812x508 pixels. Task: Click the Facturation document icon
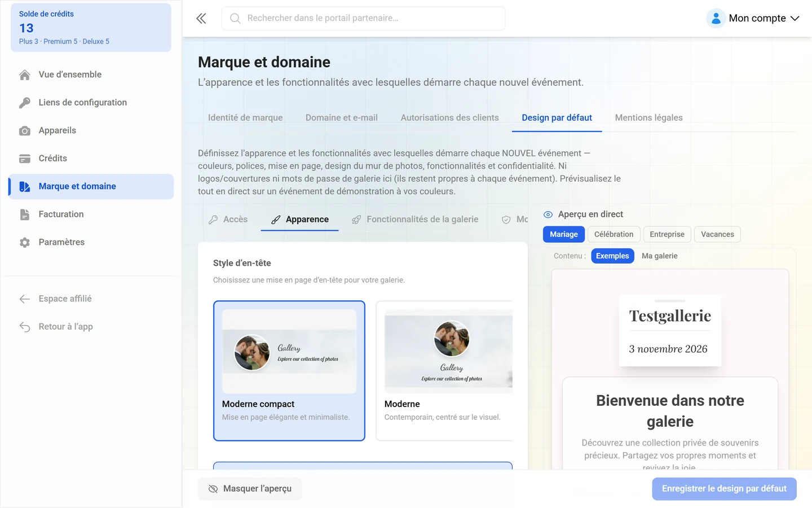click(x=25, y=214)
